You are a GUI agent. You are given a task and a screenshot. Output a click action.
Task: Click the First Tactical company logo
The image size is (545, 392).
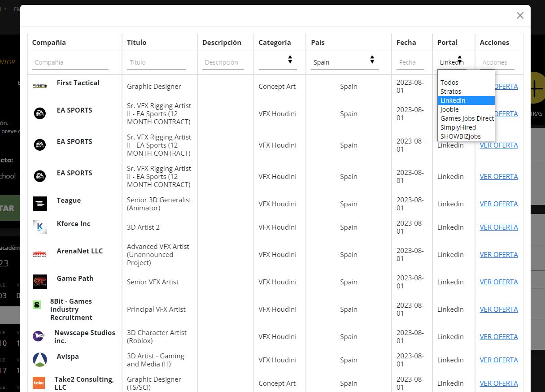point(40,86)
